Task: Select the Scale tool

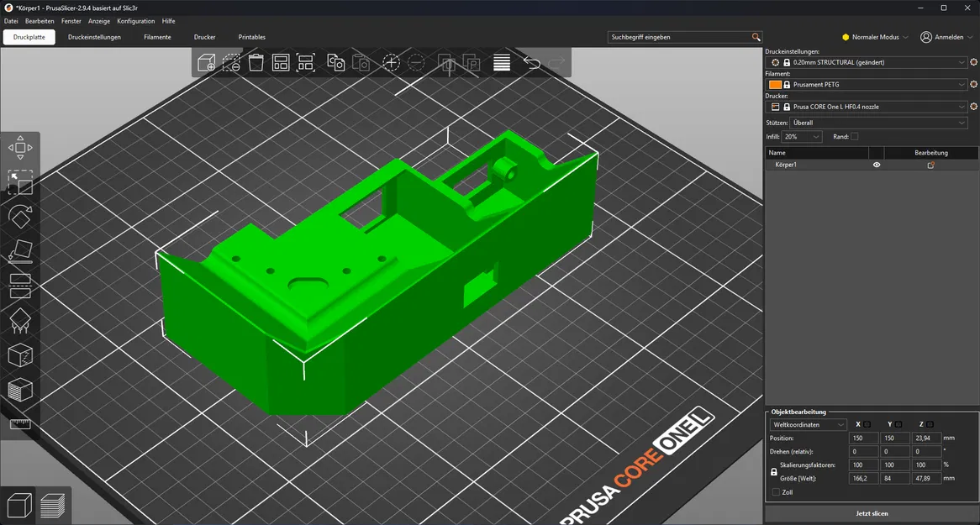Action: [20, 182]
